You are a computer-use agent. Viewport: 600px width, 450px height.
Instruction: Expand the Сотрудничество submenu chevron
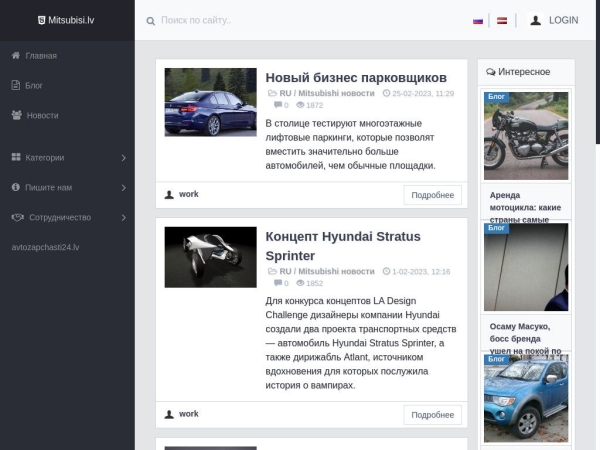(x=124, y=217)
